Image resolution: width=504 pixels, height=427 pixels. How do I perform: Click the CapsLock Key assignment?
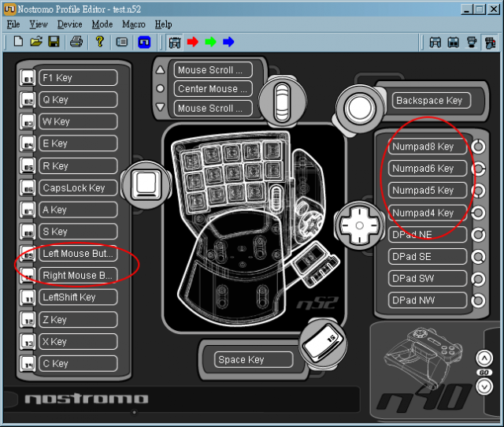point(78,188)
